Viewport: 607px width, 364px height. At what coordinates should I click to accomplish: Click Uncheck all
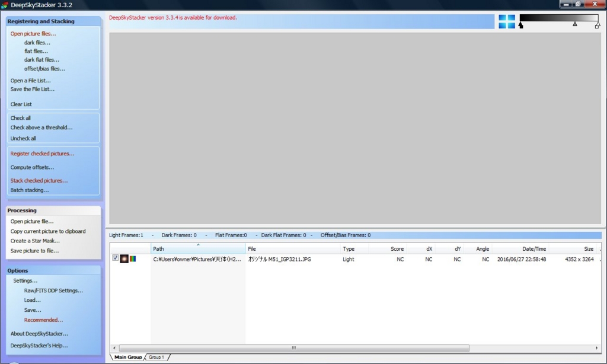23,138
